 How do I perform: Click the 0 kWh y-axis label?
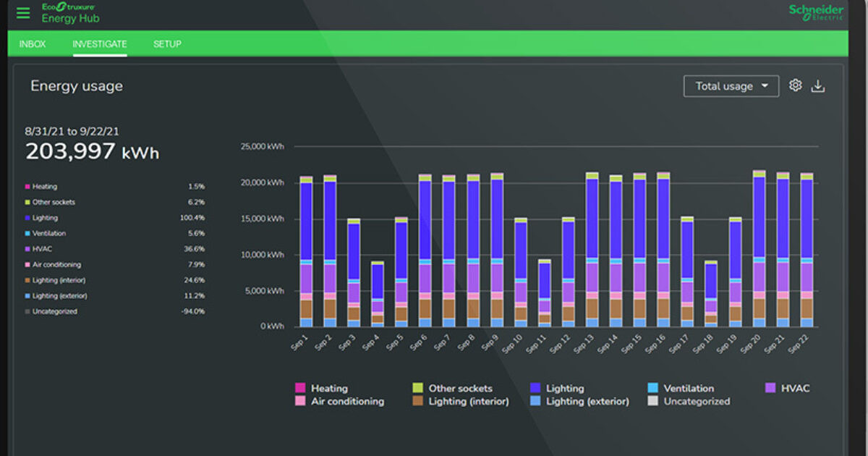click(271, 326)
